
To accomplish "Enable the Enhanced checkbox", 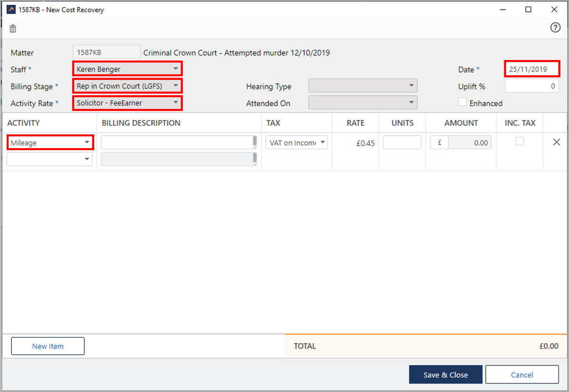I will coord(462,102).
